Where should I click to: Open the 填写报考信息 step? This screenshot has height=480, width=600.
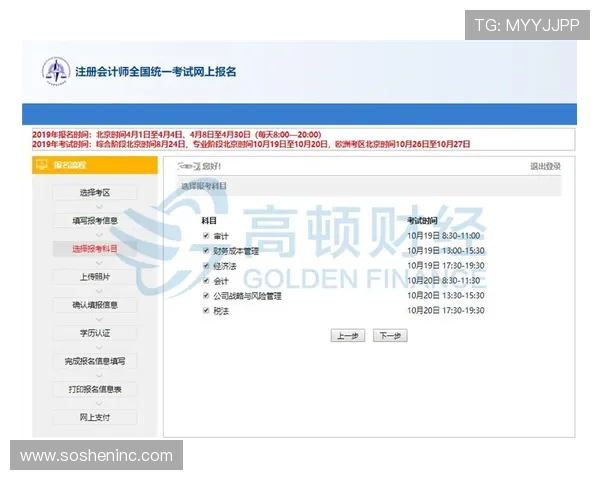95,221
